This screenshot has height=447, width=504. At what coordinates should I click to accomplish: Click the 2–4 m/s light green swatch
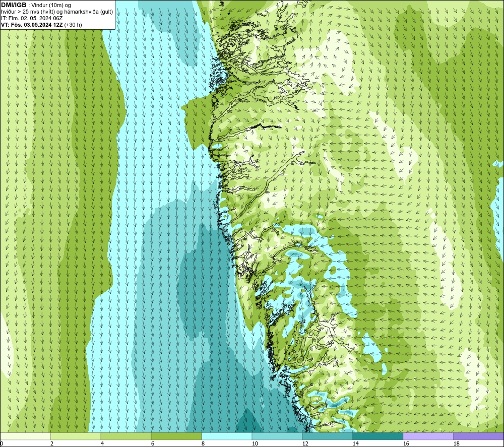[x=76, y=436]
